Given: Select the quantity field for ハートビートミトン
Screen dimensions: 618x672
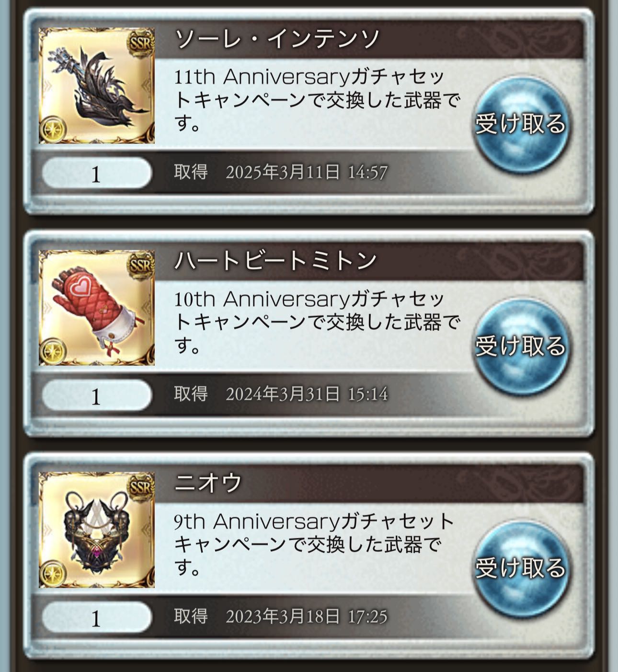Looking at the screenshot, I should [x=97, y=395].
